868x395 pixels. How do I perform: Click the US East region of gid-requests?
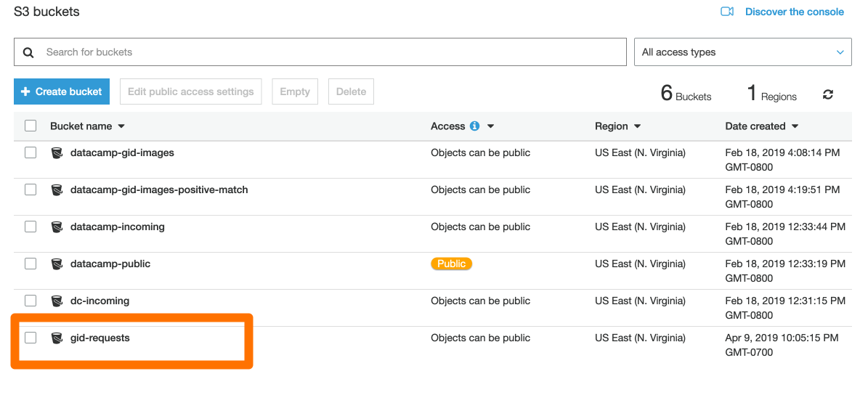coord(641,338)
